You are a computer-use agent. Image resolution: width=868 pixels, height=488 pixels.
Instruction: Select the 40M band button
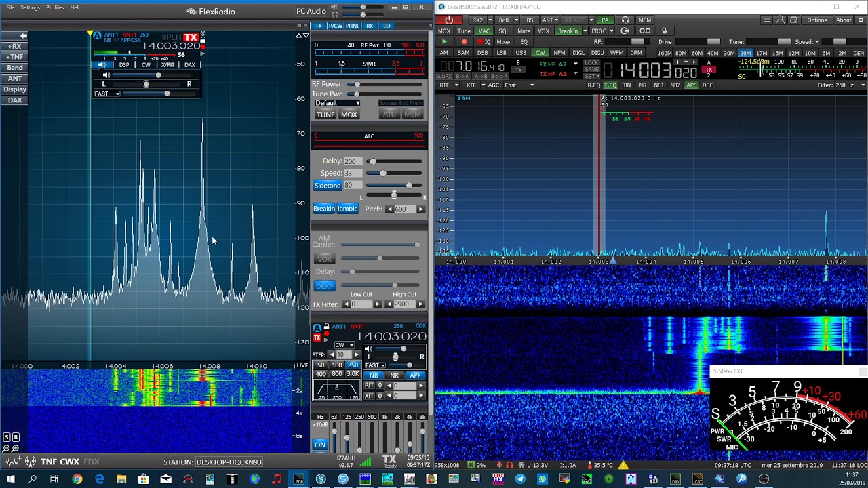point(713,53)
